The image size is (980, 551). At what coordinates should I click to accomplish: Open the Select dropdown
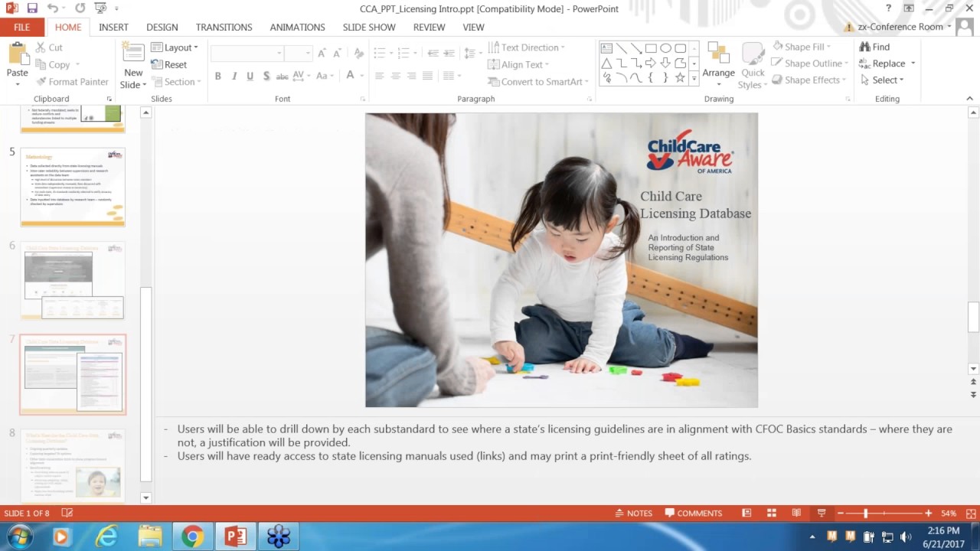point(882,80)
